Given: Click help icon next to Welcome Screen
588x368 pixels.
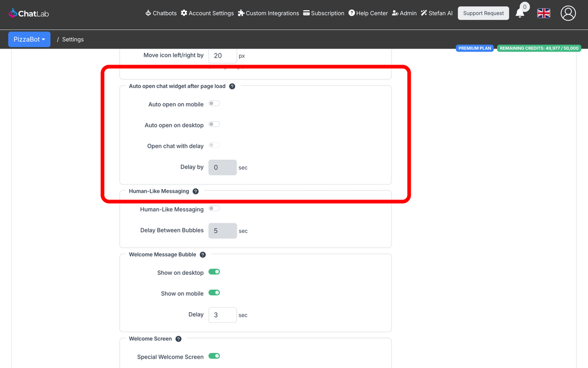Looking at the screenshot, I should pos(178,339).
